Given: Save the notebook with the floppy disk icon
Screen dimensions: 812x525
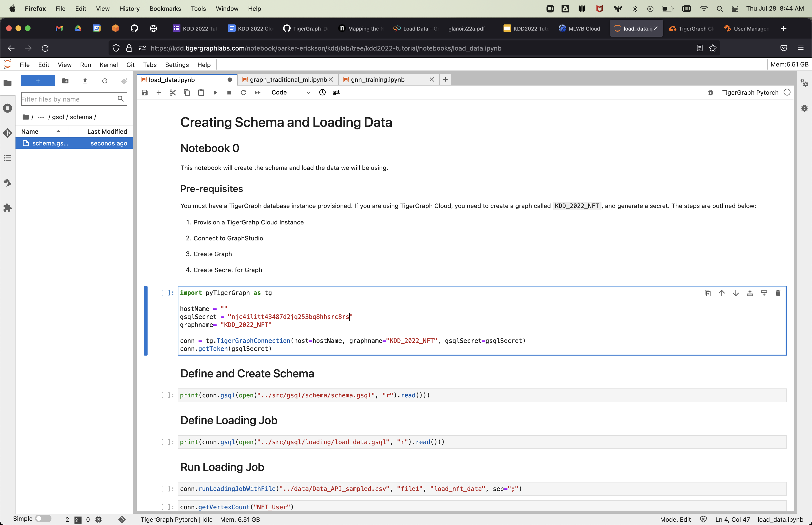Looking at the screenshot, I should 144,92.
